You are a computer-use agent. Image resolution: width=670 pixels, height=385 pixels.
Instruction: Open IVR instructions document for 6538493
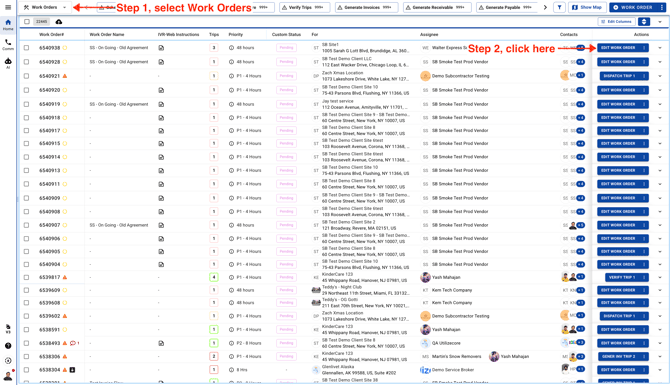161,343
